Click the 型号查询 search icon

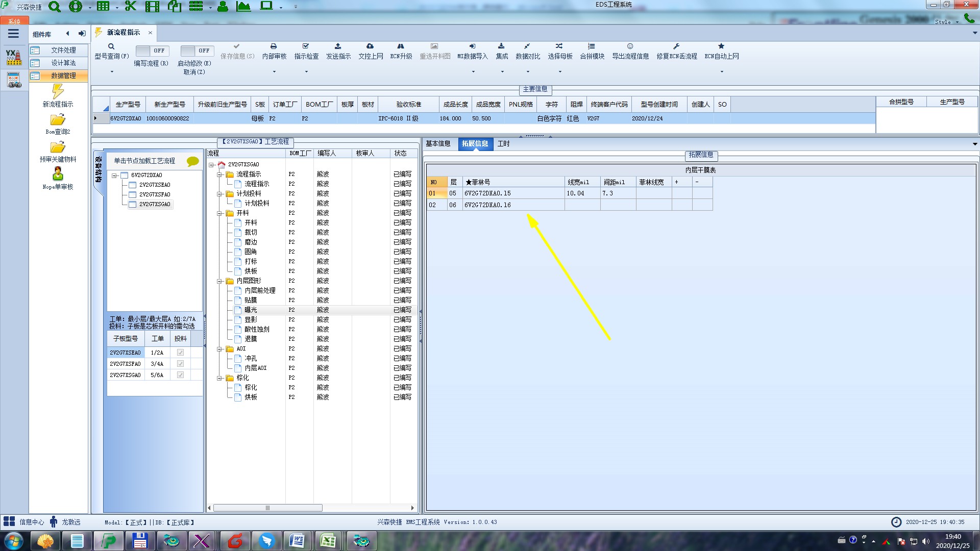(x=111, y=46)
